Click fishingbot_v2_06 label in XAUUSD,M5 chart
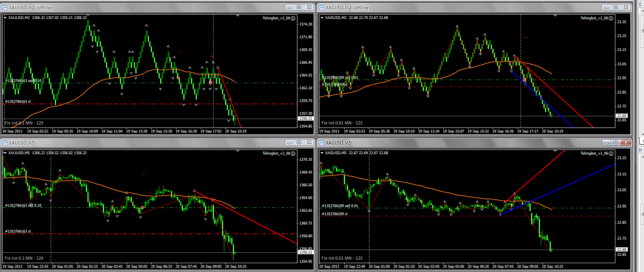The height and width of the screenshot is (272, 644). (x=276, y=153)
